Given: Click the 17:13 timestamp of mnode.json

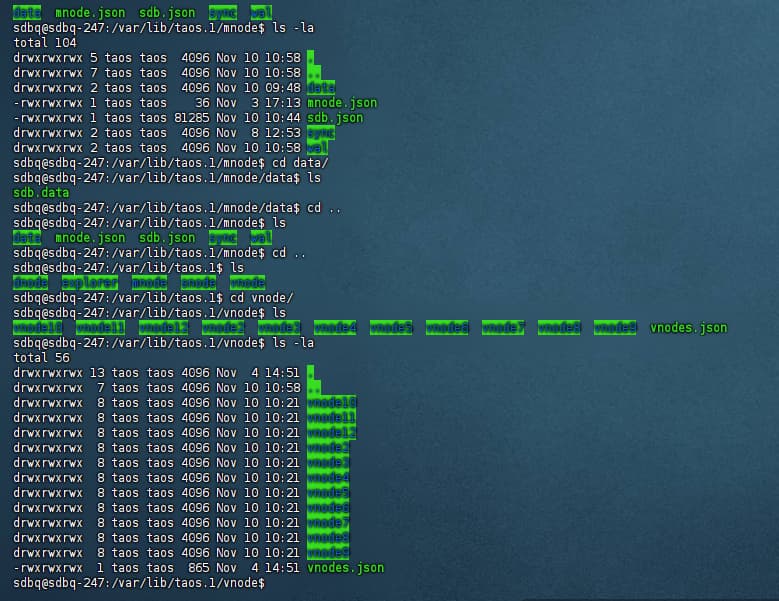Looking at the screenshot, I should tap(283, 103).
